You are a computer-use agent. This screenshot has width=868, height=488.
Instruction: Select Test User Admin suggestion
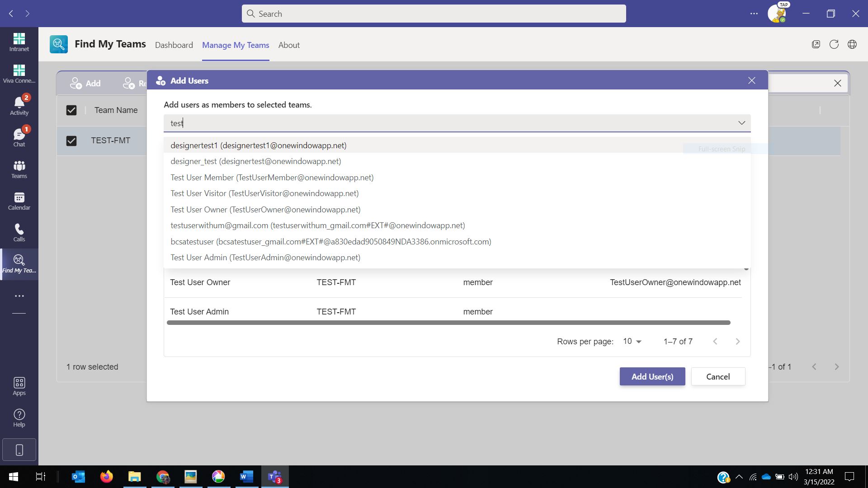(457, 258)
